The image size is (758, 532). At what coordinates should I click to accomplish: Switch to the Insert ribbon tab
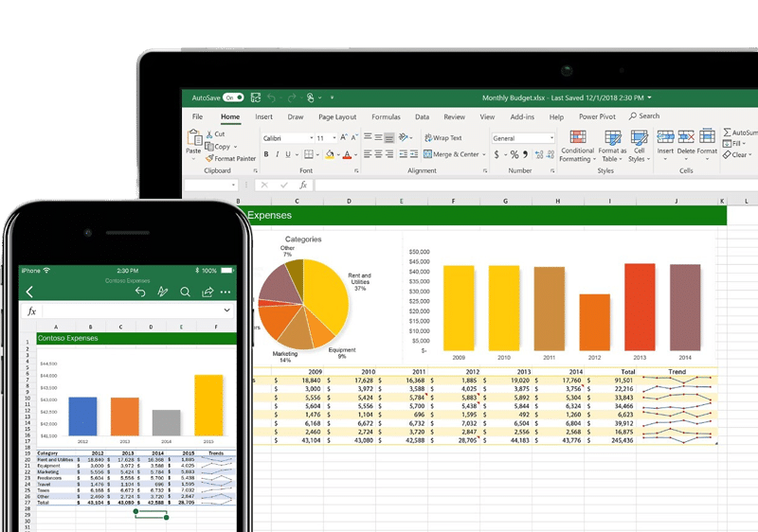[x=263, y=116]
